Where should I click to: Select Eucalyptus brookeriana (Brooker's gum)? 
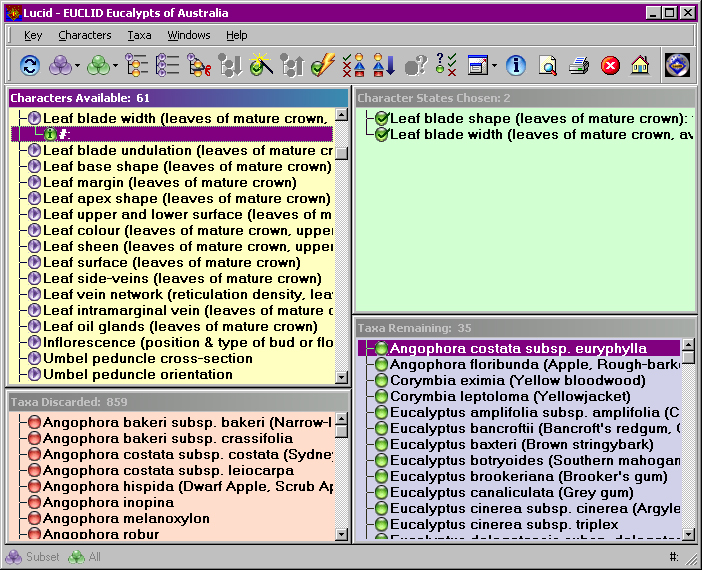click(x=529, y=476)
